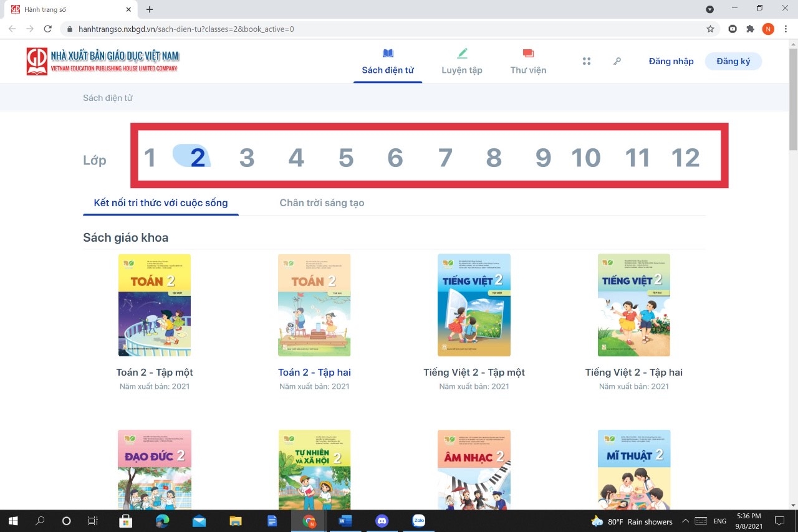Viewport: 798px width, 532px height.
Task: Click the Vietnam Education Publishing House logo
Action: [x=102, y=61]
